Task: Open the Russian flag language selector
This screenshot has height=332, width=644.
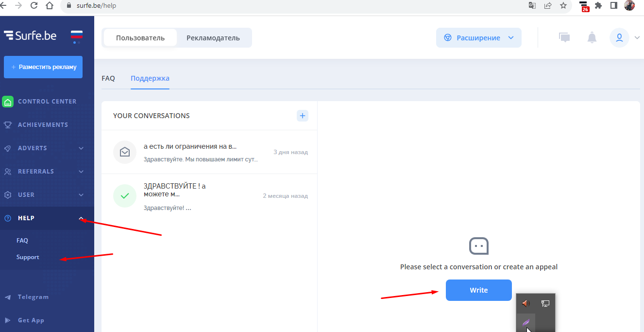Action: pos(77,35)
